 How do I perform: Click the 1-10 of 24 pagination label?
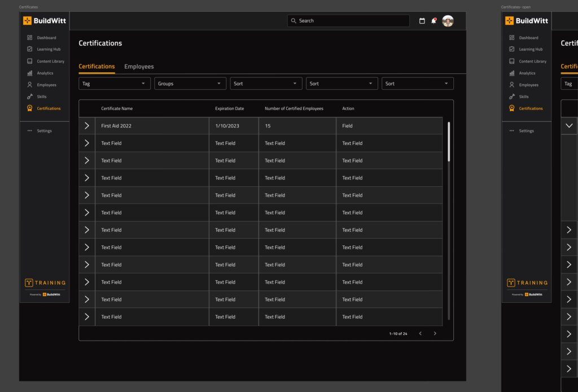coord(398,334)
